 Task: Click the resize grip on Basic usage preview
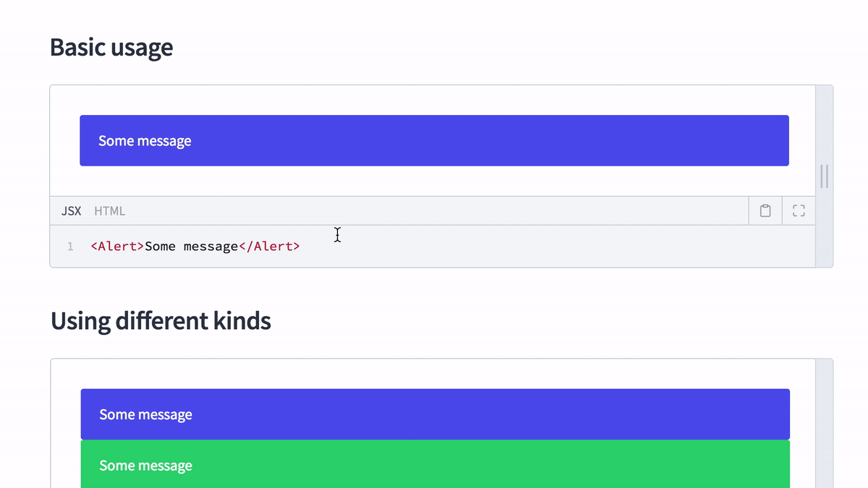[x=824, y=176]
